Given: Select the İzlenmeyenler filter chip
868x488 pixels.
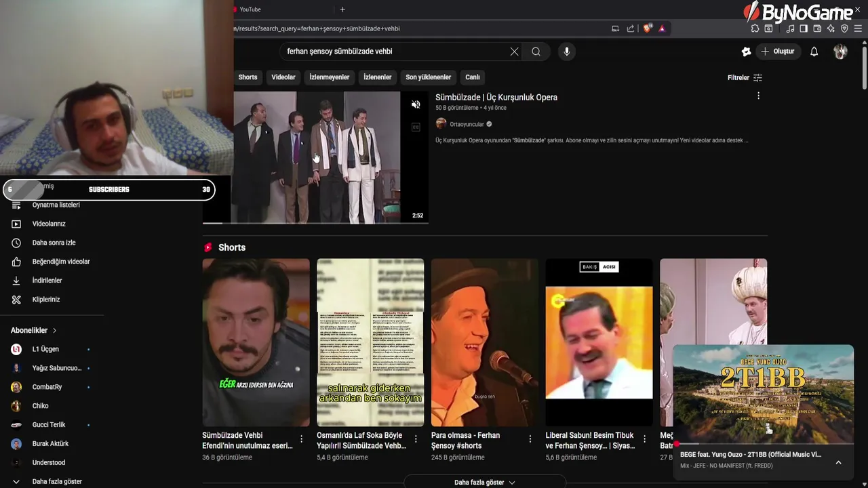Looking at the screenshot, I should tap(330, 77).
